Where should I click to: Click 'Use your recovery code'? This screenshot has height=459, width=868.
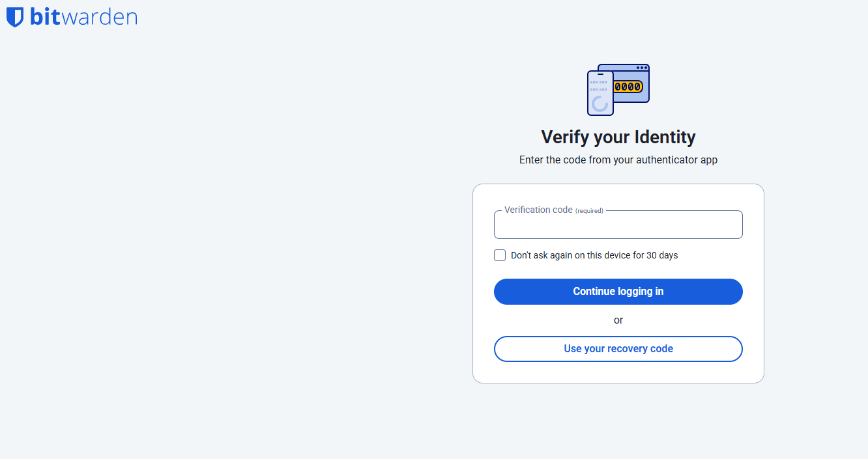pyautogui.click(x=618, y=348)
